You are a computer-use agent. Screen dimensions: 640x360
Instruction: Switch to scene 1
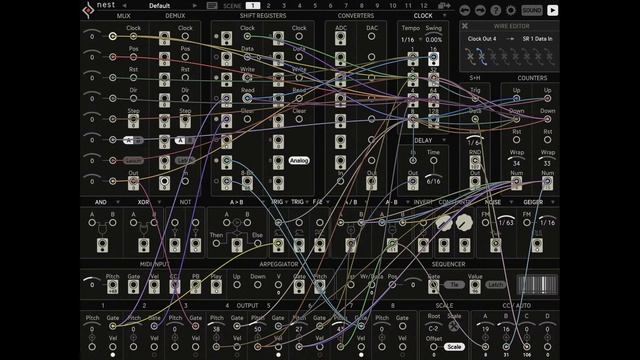[x=253, y=6]
